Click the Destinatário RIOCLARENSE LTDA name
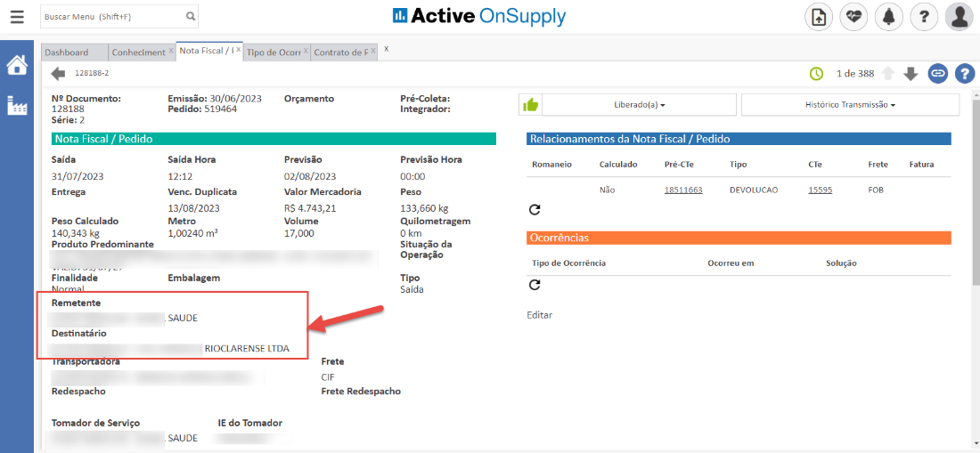The width and height of the screenshot is (980, 453). pyautogui.click(x=247, y=349)
